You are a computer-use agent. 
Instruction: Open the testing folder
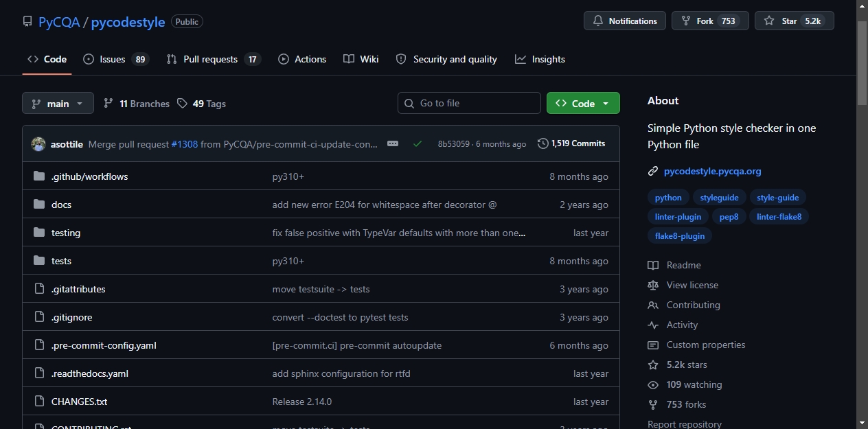coord(66,233)
